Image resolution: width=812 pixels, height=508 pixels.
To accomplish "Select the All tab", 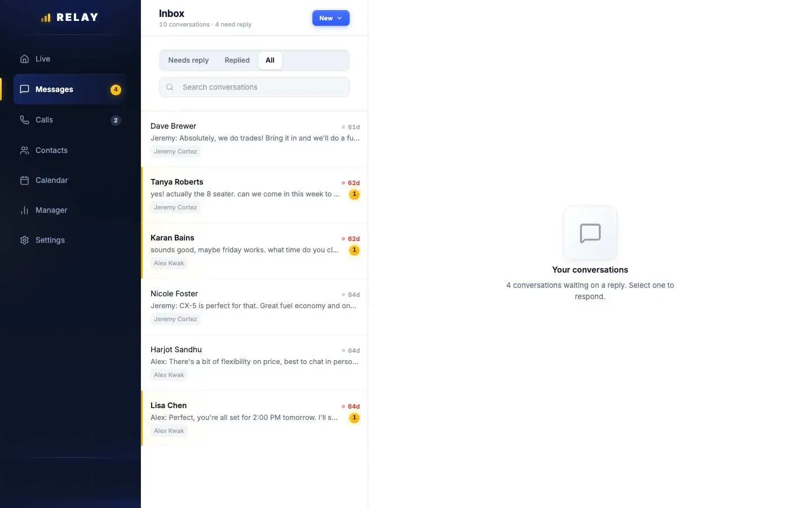I will (270, 60).
